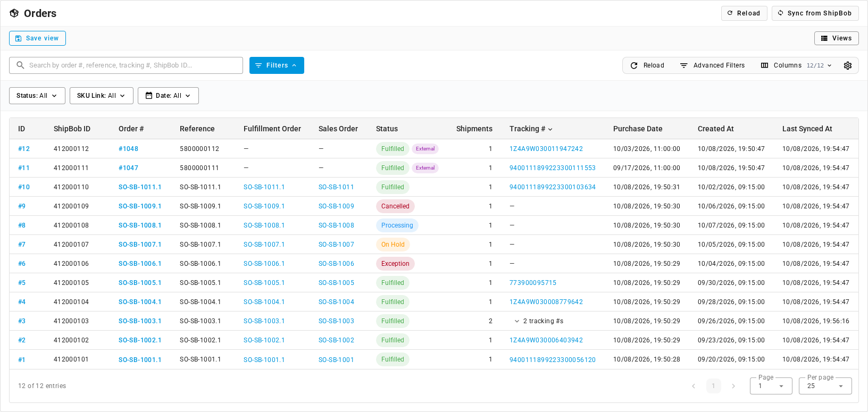The height and width of the screenshot is (412, 868).
Task: Open the Views menu
Action: pyautogui.click(x=836, y=38)
